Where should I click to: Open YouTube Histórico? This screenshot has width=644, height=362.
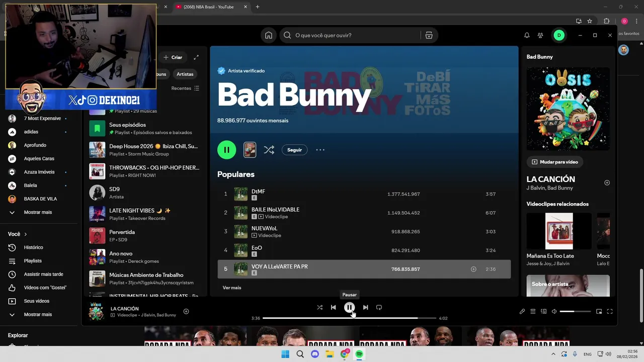pyautogui.click(x=34, y=247)
